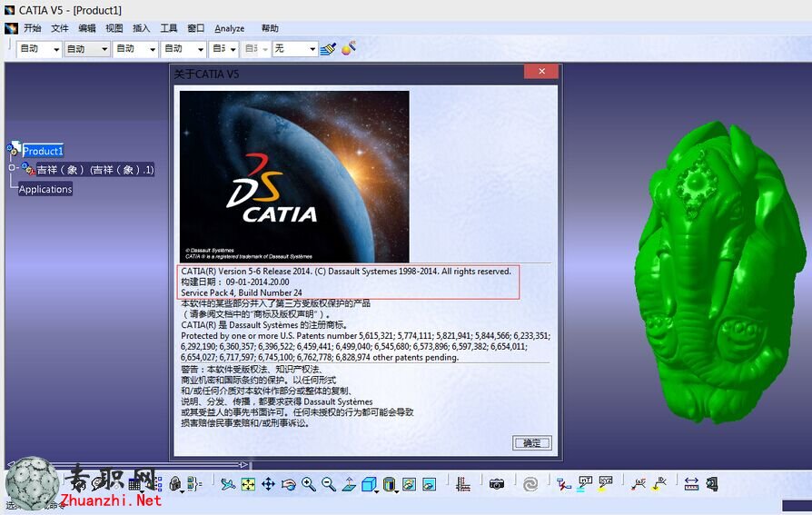Viewport: 812px width, 515px height.
Task: Click the 'Service Pack 4, Build Number 24' text
Action: click(x=242, y=292)
